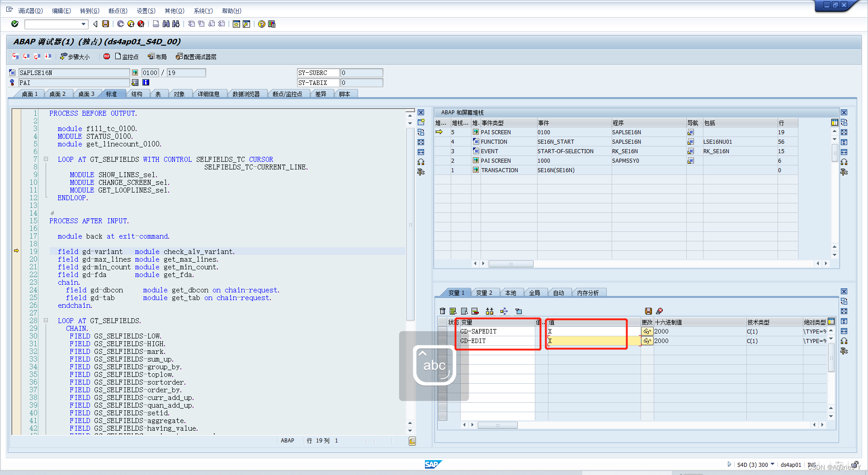
Task: Click code line 'module check_alv_variant'
Action: click(185, 252)
